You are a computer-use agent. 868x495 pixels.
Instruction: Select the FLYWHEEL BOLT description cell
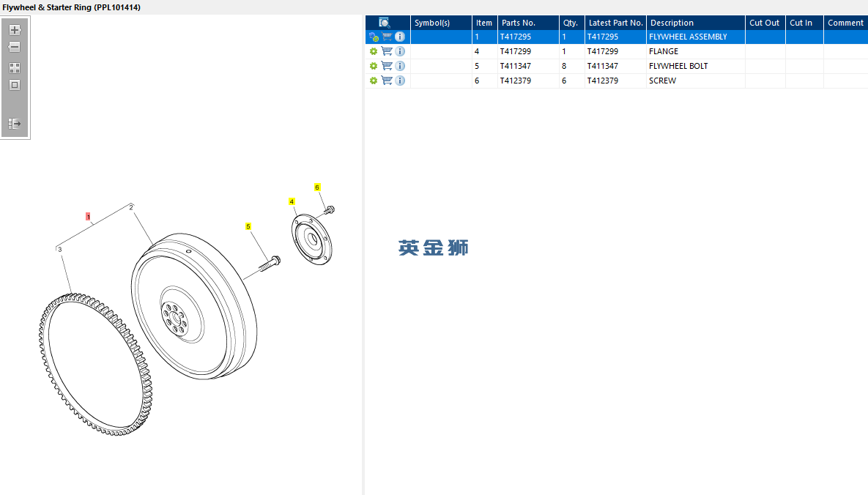coord(695,66)
